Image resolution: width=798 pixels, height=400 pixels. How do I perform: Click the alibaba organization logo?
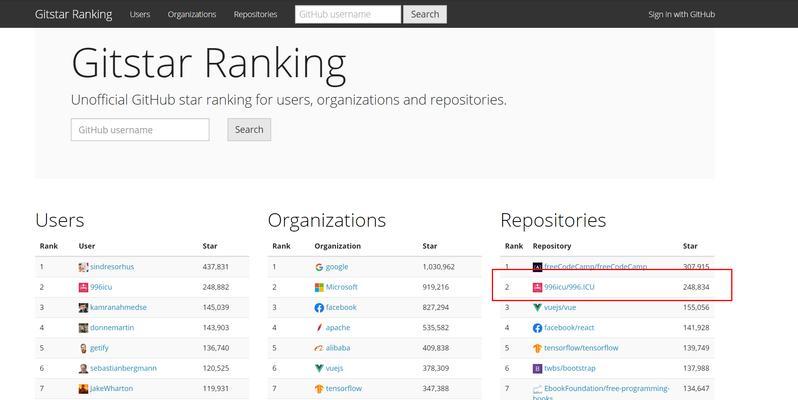click(x=319, y=349)
